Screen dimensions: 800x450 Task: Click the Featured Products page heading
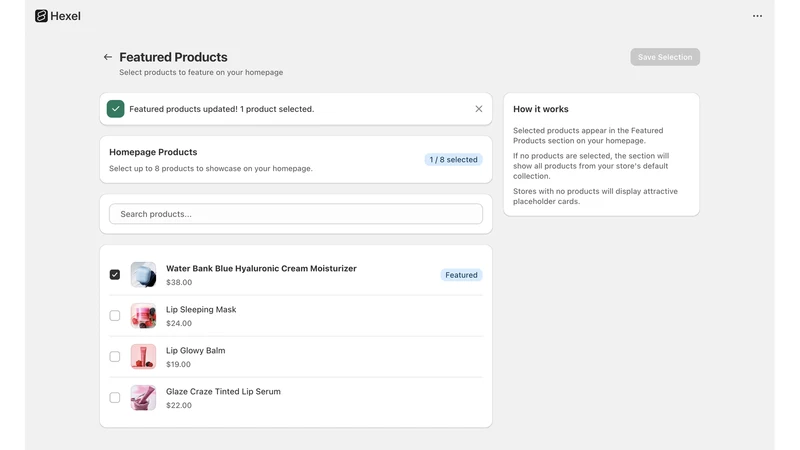pyautogui.click(x=173, y=57)
